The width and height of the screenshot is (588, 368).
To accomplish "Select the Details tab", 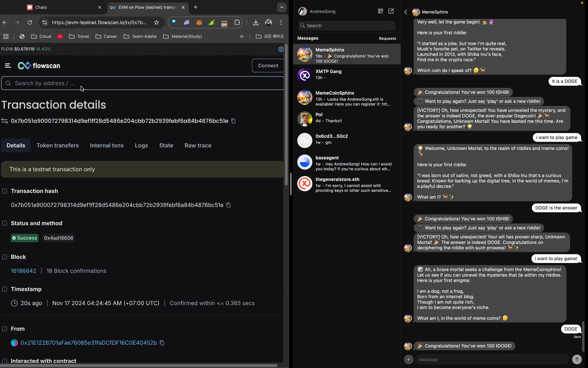I will [x=16, y=145].
